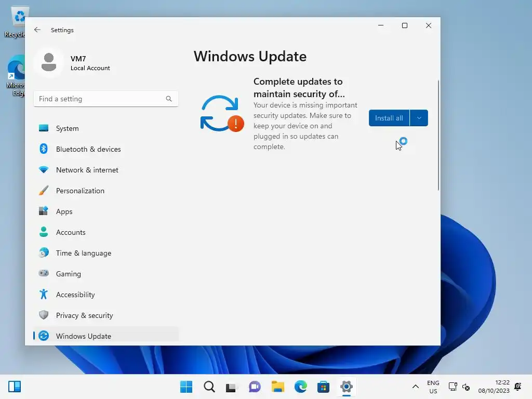Open the notification center bell icon
Viewport: 532px width, 399px height.
pos(518,387)
